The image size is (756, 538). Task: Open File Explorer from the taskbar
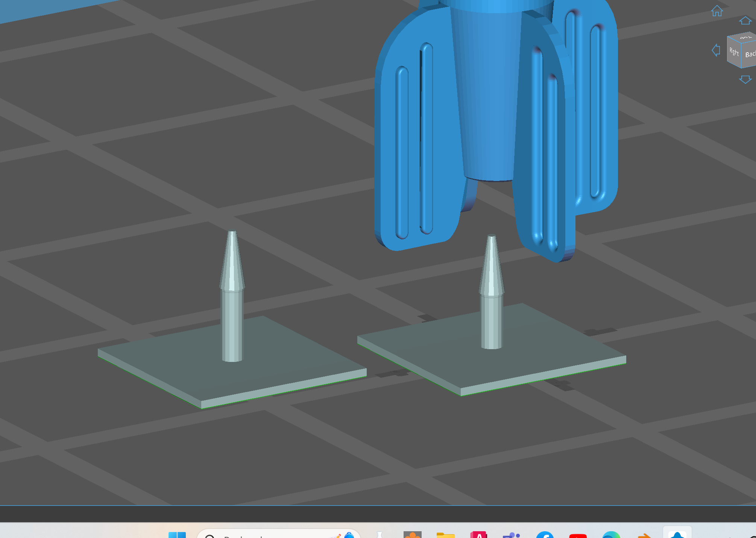coord(446,535)
